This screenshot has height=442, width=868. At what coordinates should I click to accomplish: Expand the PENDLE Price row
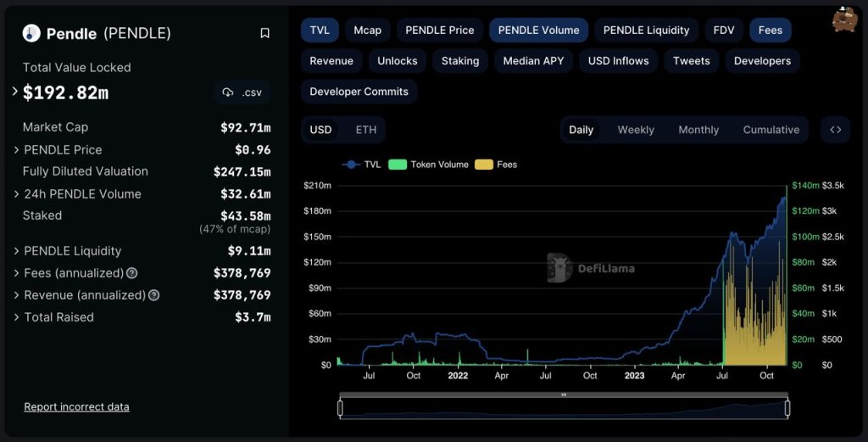(x=16, y=149)
